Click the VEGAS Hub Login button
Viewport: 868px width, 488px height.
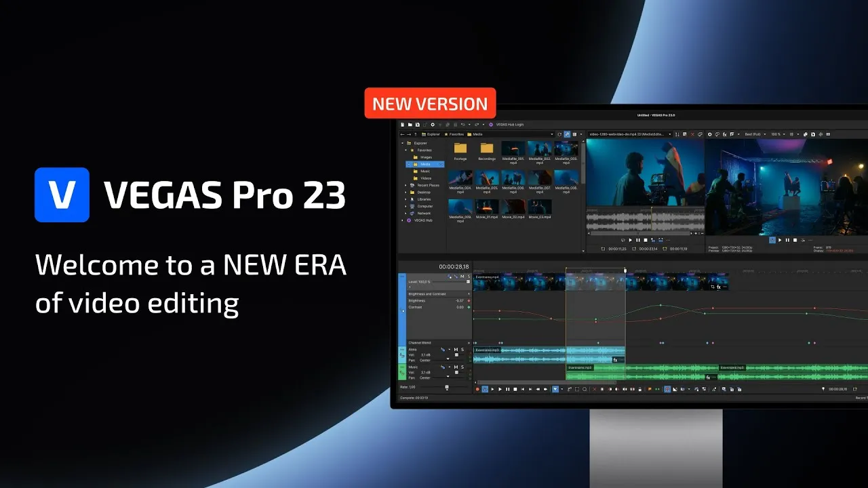pyautogui.click(x=507, y=125)
